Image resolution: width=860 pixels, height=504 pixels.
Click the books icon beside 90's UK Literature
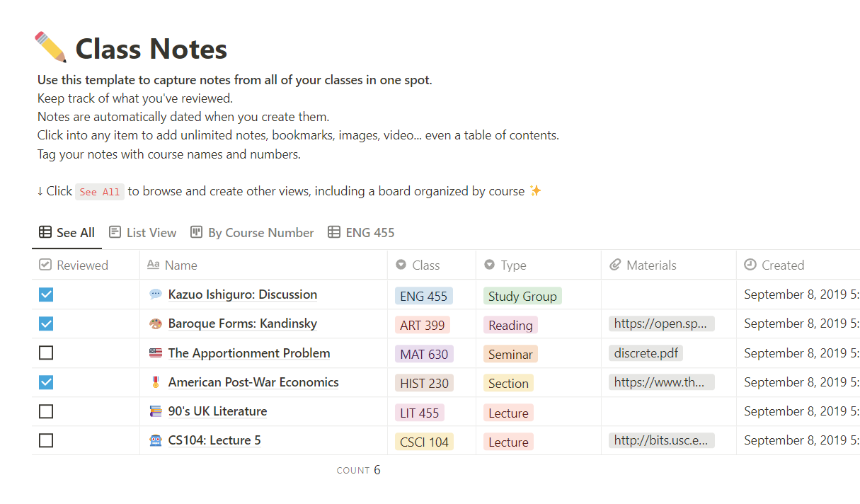click(x=156, y=411)
